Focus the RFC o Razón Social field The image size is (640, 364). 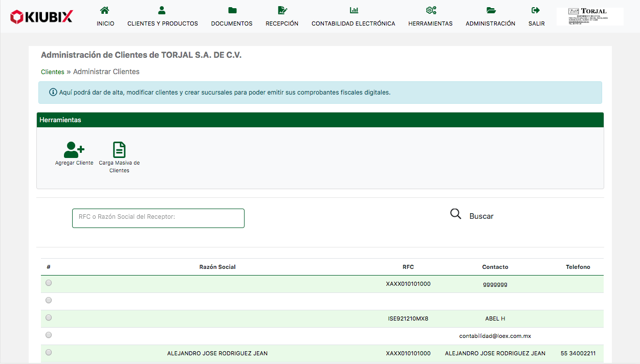click(158, 218)
